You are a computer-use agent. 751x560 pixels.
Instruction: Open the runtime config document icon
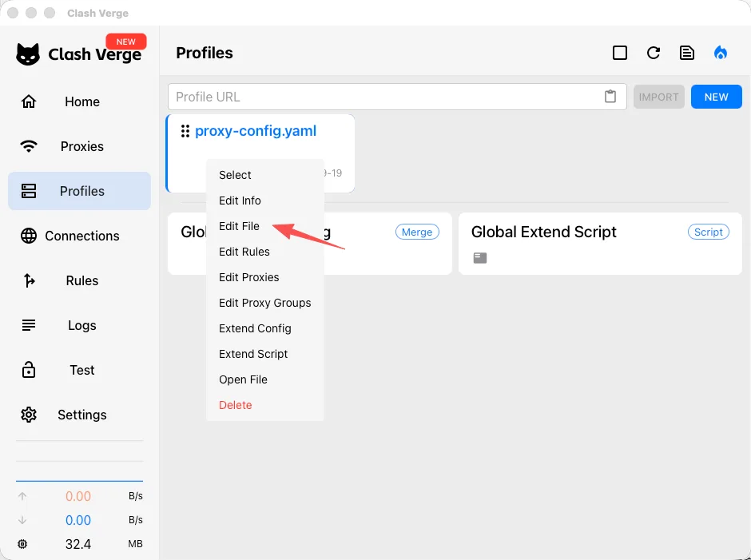click(x=687, y=53)
